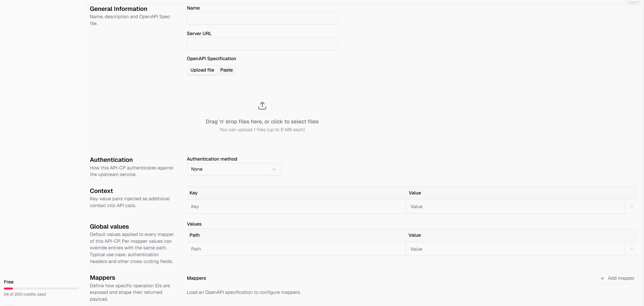
Task: Click the Free plan label
Action: (x=9, y=282)
